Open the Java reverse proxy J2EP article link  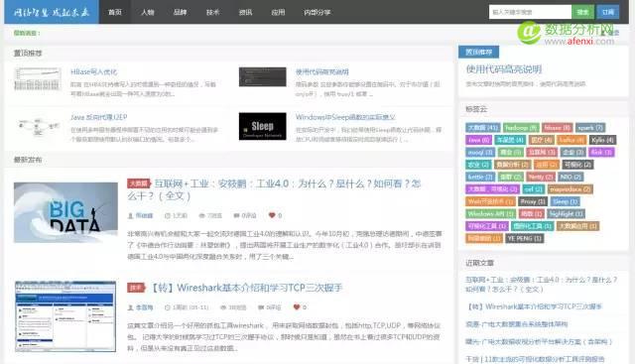(99, 117)
